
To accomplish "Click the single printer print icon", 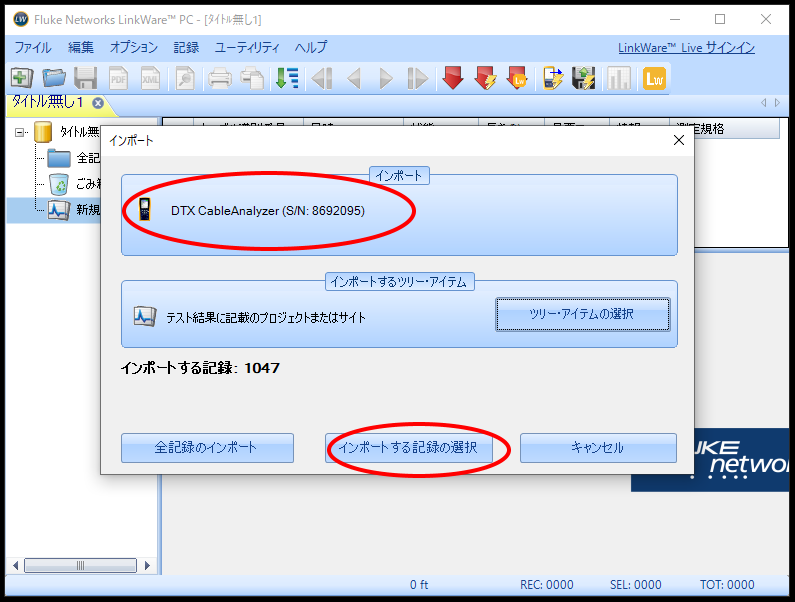I will [220, 78].
